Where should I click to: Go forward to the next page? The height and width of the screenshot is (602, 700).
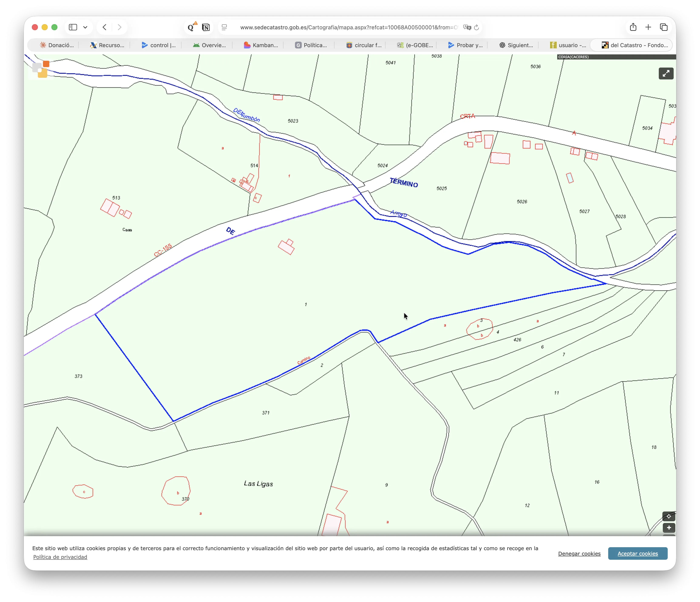coord(119,27)
